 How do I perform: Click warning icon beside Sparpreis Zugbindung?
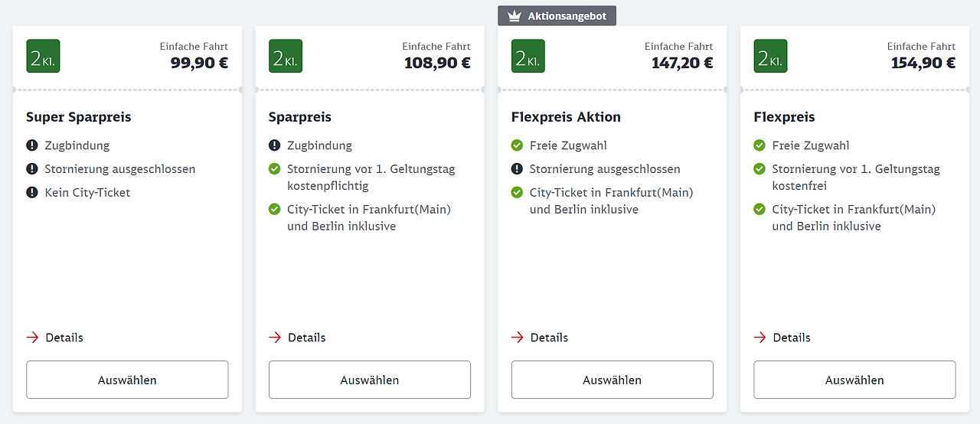(275, 145)
